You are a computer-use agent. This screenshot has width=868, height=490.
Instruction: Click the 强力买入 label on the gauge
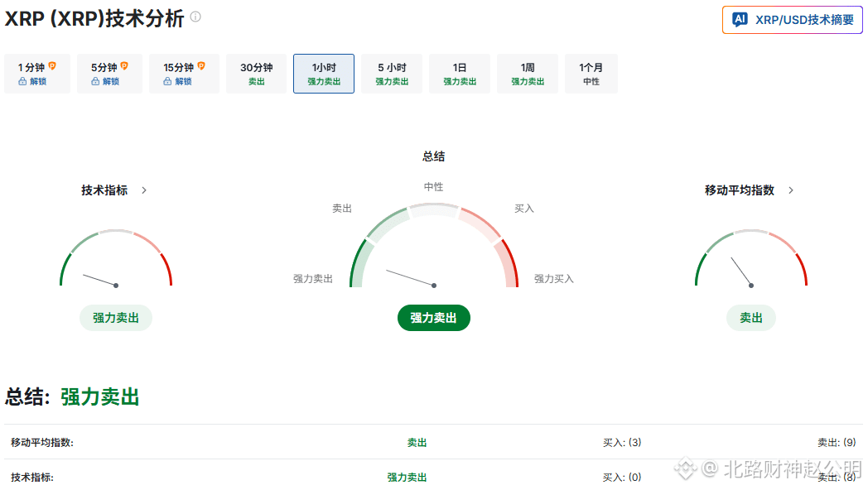click(553, 279)
